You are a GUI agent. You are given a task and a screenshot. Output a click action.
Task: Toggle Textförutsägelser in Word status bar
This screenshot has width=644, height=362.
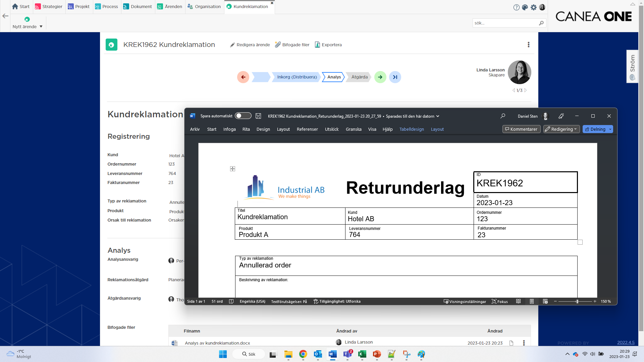click(289, 302)
